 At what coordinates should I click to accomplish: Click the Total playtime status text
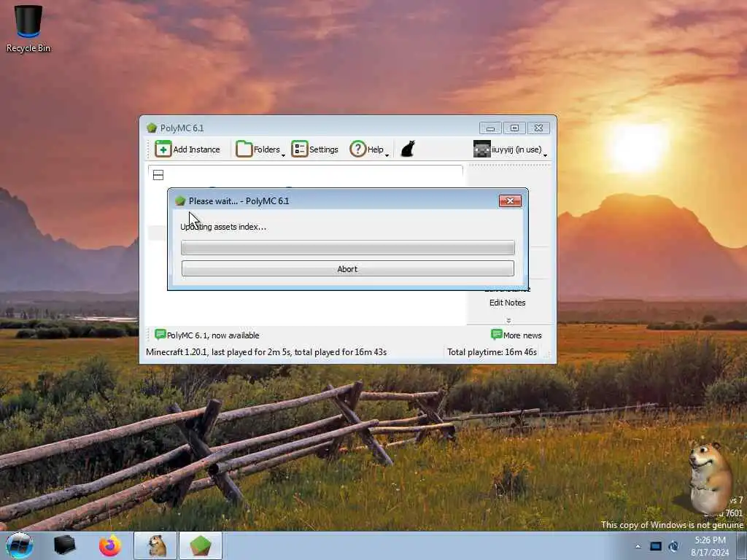point(492,352)
